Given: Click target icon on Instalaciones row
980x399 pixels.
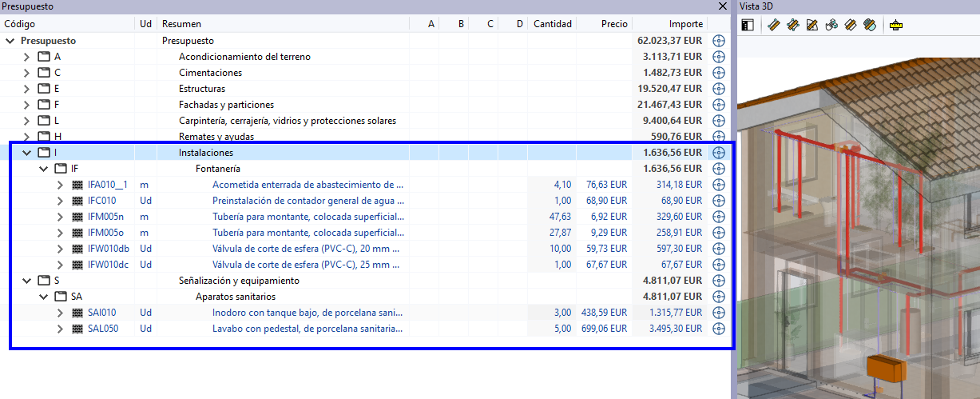Looking at the screenshot, I should 718,153.
